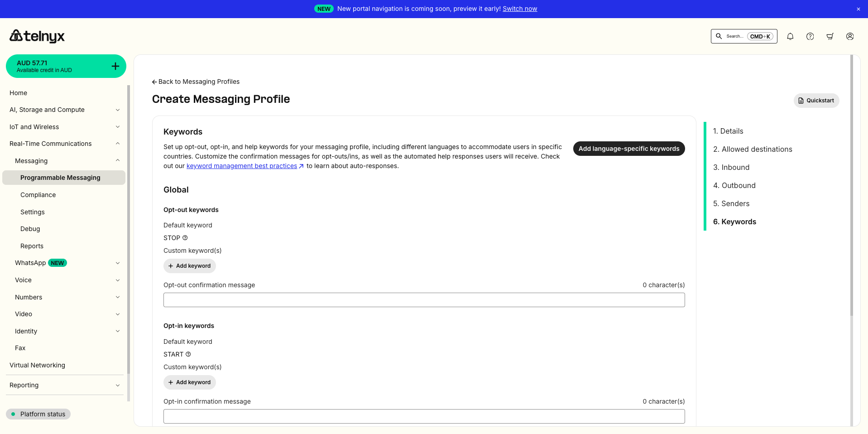
Task: Open the shopping cart icon
Action: point(830,36)
